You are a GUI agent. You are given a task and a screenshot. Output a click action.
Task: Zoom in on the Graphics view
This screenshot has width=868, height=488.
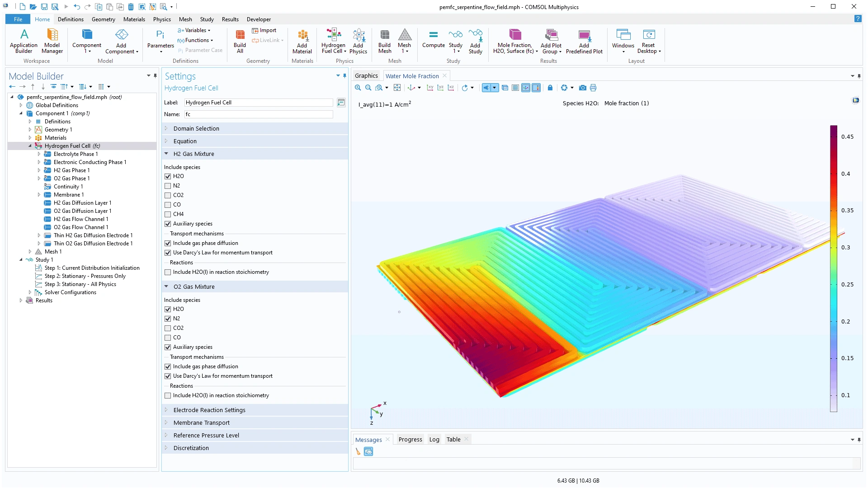(358, 88)
